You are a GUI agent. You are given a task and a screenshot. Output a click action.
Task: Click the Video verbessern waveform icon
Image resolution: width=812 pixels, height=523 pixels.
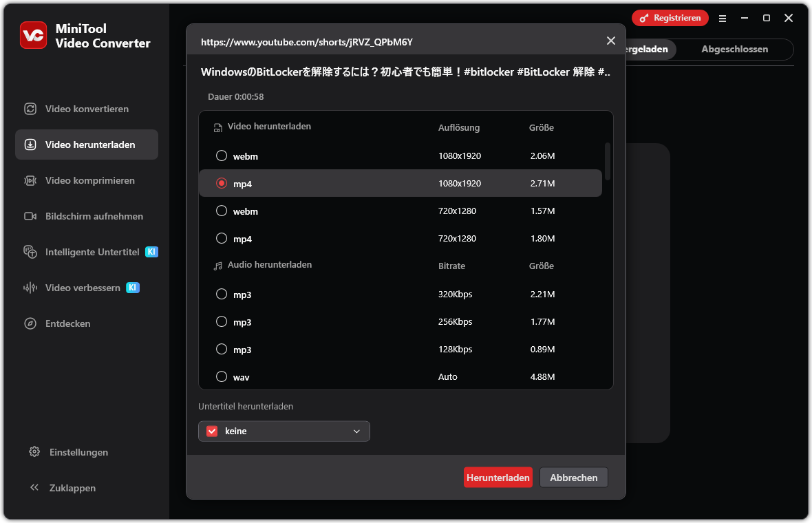pos(30,288)
